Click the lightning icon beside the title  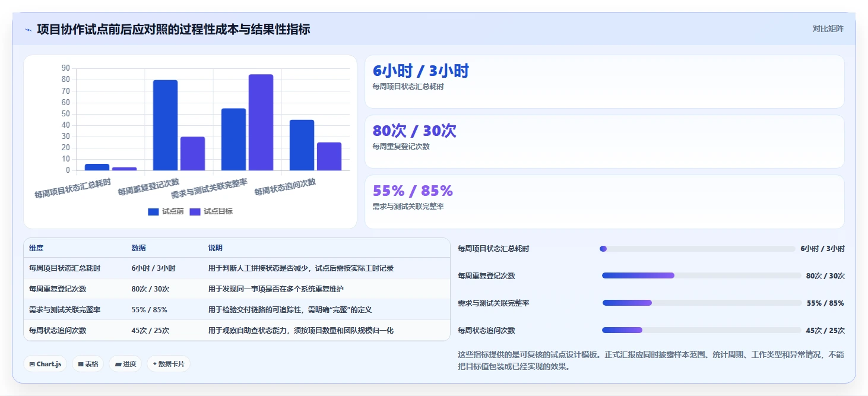pos(28,30)
